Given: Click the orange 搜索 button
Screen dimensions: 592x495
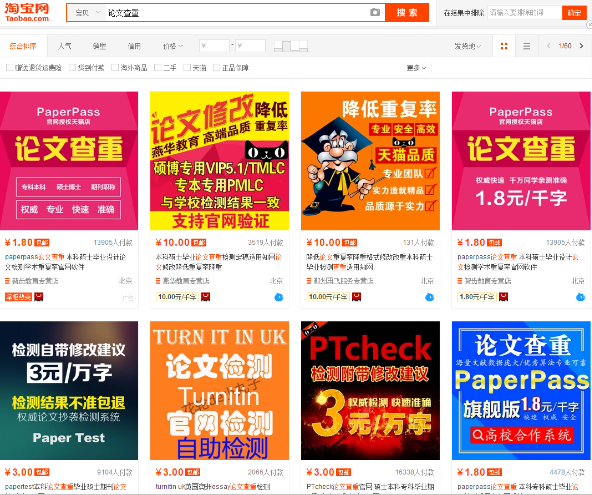Looking at the screenshot, I should 407,12.
